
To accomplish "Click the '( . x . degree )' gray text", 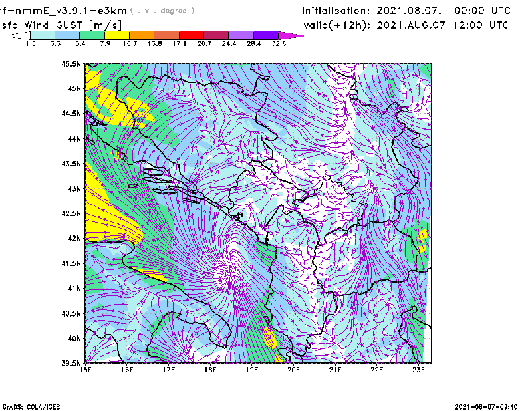I will tap(162, 11).
